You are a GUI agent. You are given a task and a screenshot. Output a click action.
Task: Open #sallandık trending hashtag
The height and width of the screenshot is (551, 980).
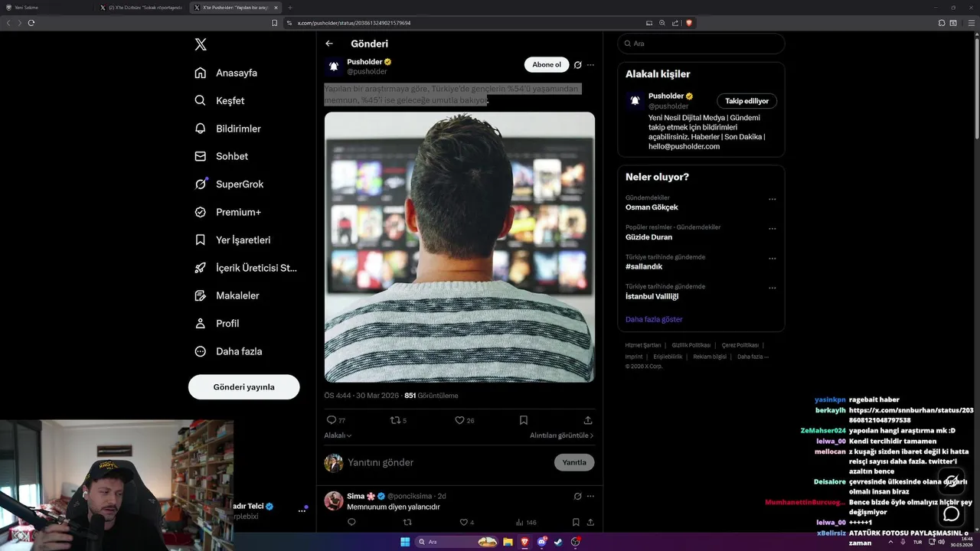[644, 266]
